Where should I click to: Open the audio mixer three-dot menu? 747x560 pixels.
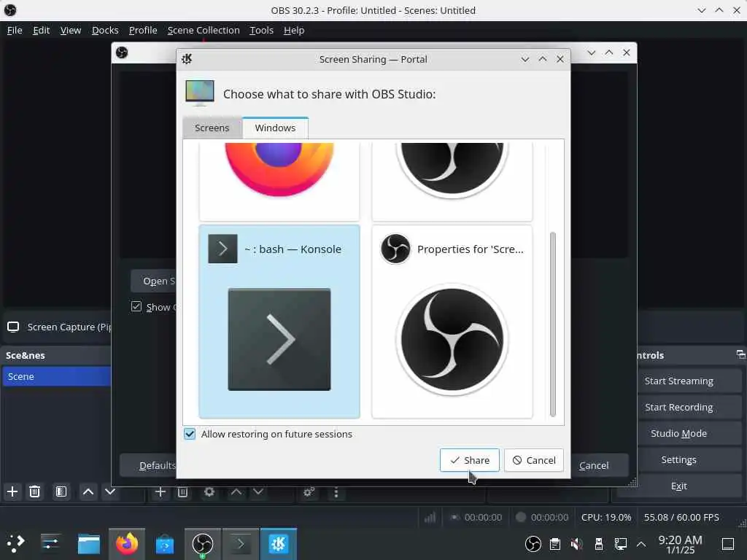pos(336,492)
